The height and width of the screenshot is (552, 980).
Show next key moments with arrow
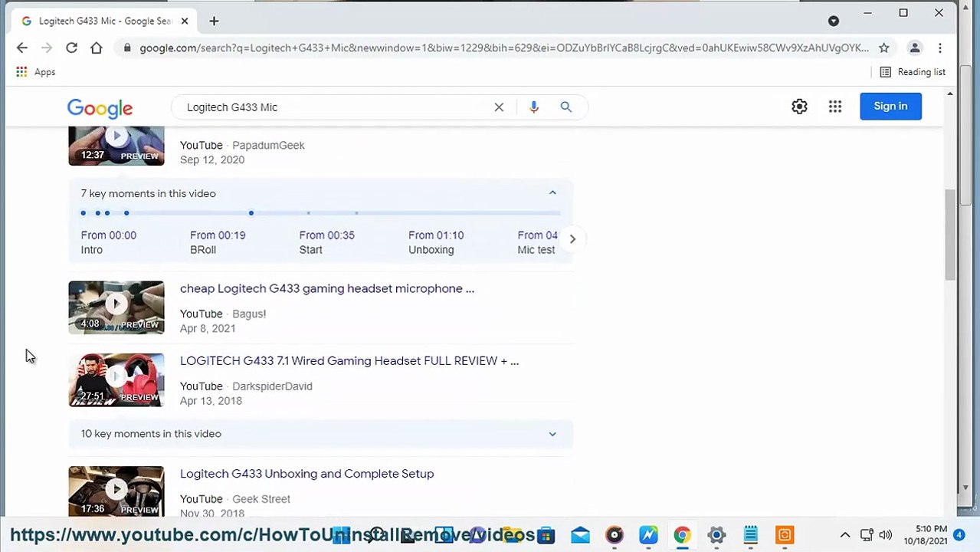[572, 238]
